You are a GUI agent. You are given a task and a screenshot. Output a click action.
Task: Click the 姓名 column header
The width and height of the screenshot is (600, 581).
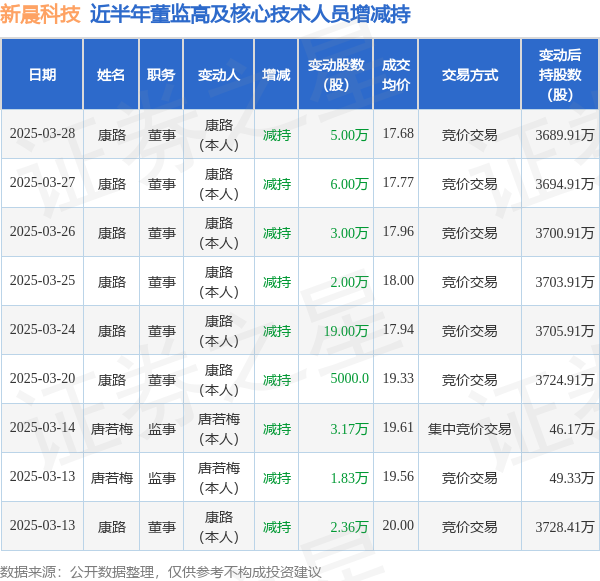click(111, 75)
